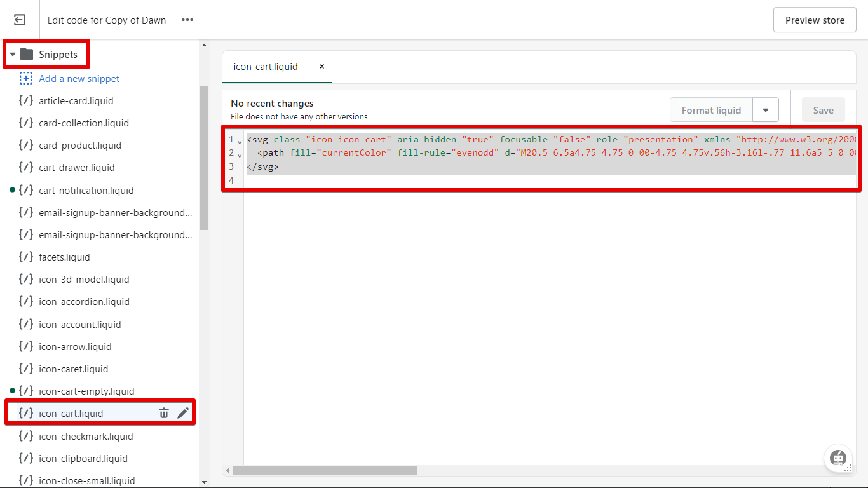Click the Preview store button
The image size is (868, 488).
click(815, 20)
